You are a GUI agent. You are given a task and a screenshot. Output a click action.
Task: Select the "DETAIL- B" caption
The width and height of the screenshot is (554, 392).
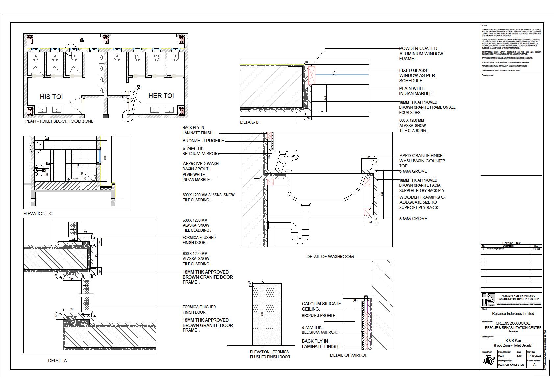pyautogui.click(x=249, y=122)
